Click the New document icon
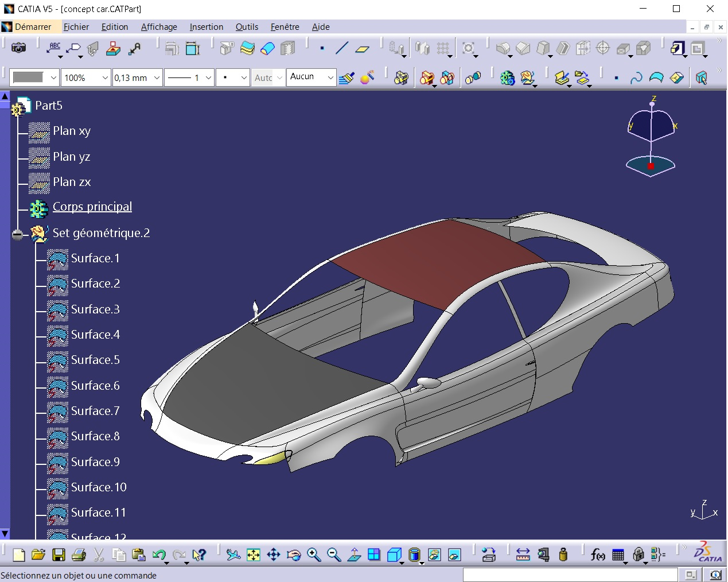Viewport: 728px width, 582px height. click(x=19, y=554)
